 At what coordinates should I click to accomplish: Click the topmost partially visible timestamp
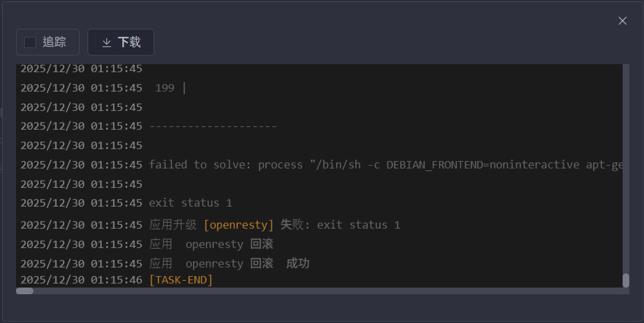pyautogui.click(x=81, y=68)
